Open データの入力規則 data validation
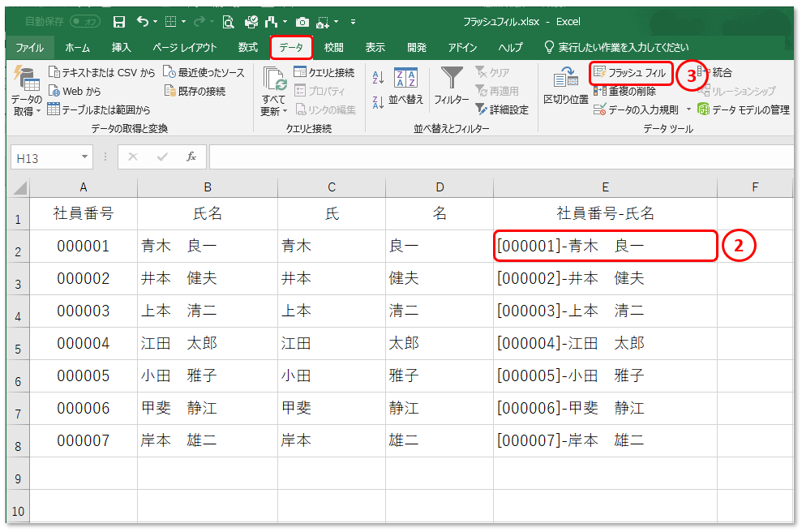Image resolution: width=802 pixels, height=532 pixels. 636,109
